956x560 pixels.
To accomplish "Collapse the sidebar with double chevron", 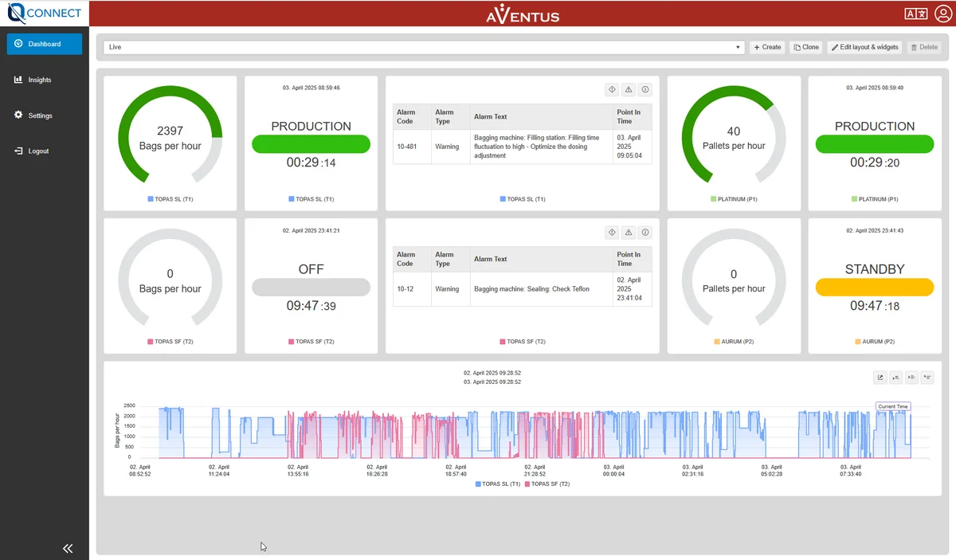I will [x=68, y=548].
